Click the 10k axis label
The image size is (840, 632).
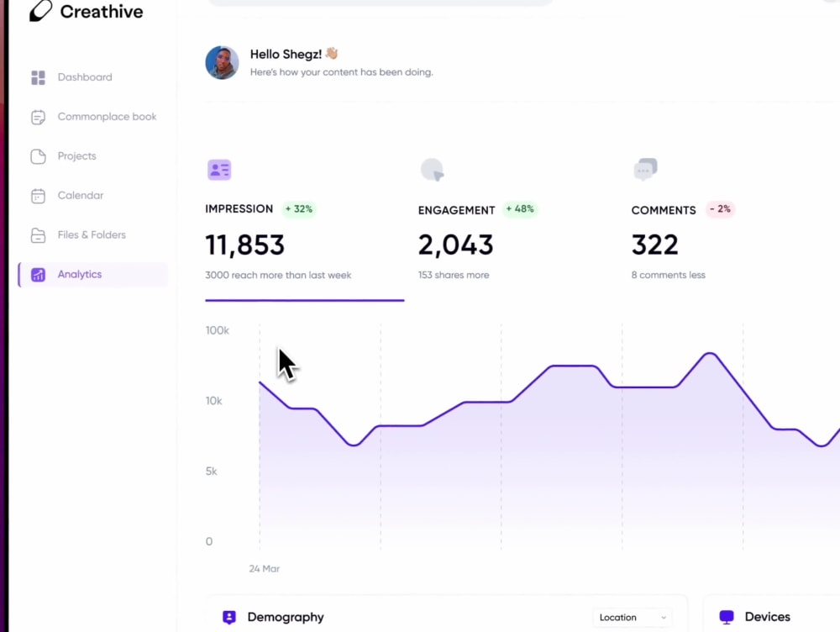coord(213,401)
